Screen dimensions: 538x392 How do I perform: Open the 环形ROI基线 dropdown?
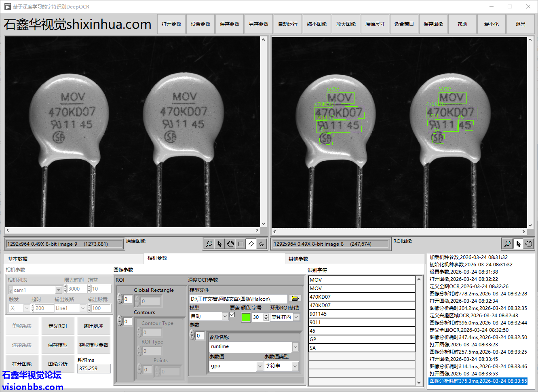[x=296, y=317]
